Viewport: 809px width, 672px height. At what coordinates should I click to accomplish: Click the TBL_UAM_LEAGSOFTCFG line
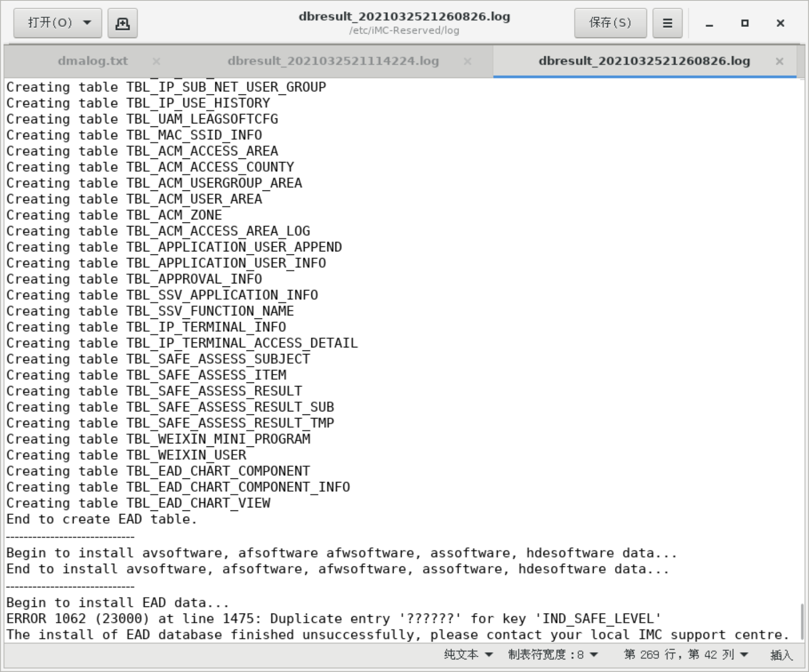pos(142,119)
